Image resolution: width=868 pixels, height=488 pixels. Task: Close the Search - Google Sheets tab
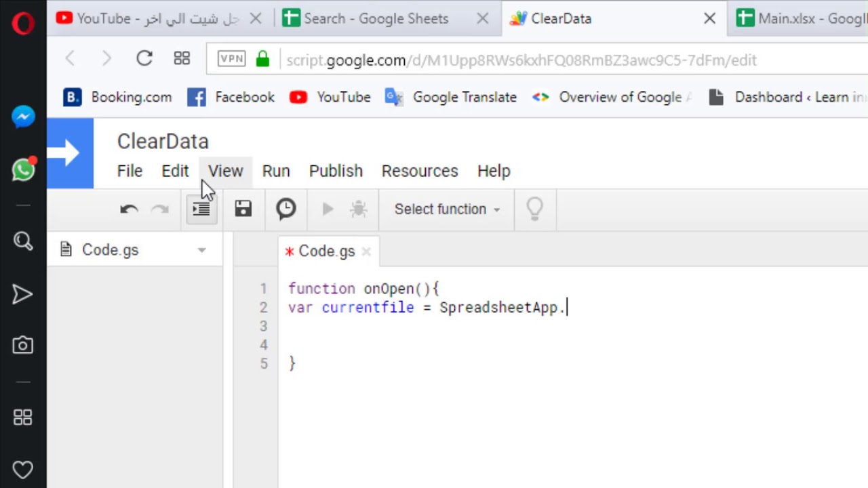[x=483, y=19]
